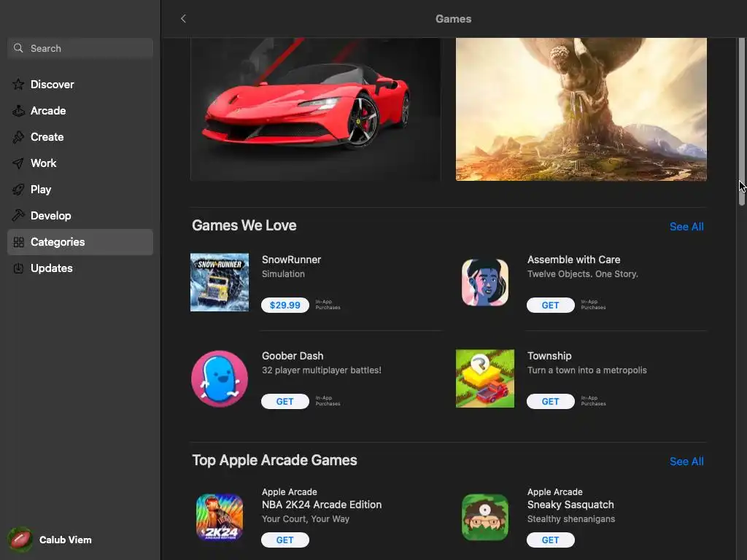This screenshot has width=747, height=560.
Task: Click the Goober Dash title text
Action: point(293,356)
